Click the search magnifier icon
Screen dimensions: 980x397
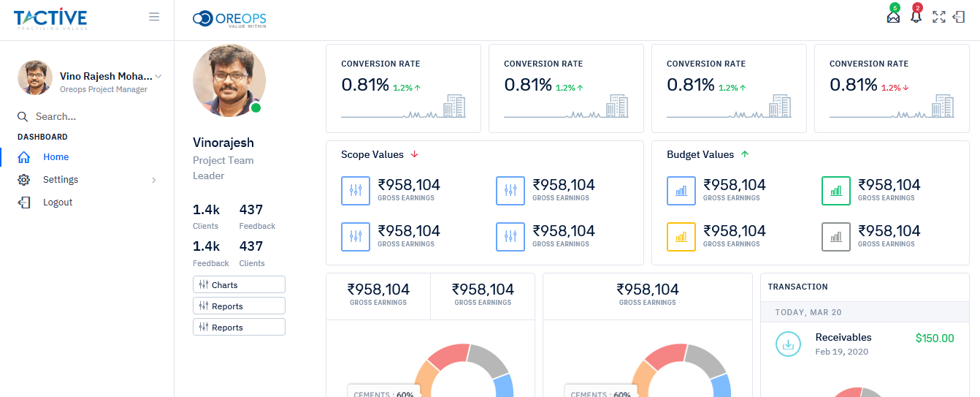click(x=23, y=116)
